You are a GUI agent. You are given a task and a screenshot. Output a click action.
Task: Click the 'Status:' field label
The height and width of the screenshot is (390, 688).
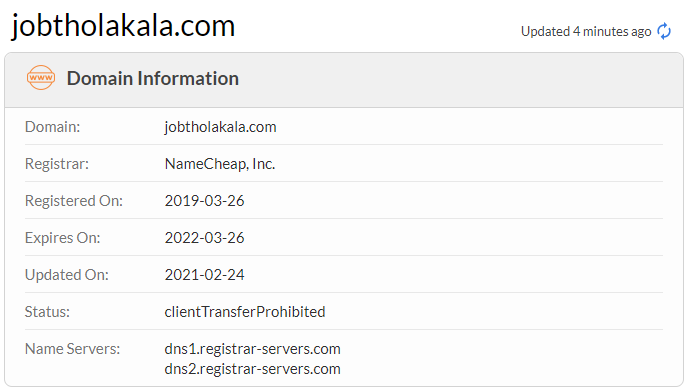click(x=47, y=311)
